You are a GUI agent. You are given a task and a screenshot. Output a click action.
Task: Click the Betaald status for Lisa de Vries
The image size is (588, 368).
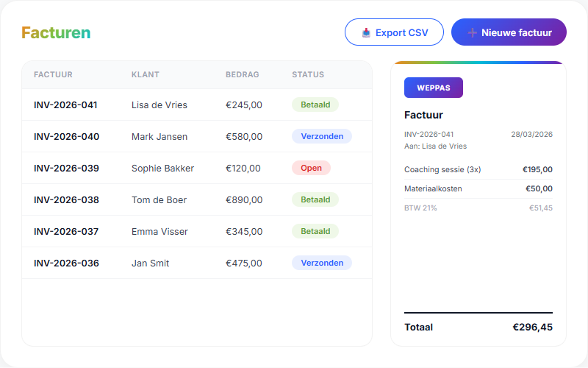point(315,105)
